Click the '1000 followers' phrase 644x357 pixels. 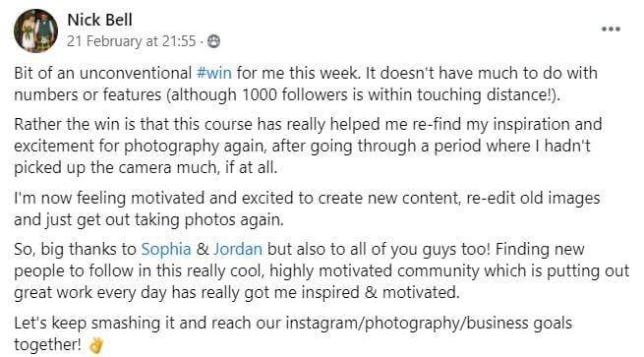tap(303, 94)
